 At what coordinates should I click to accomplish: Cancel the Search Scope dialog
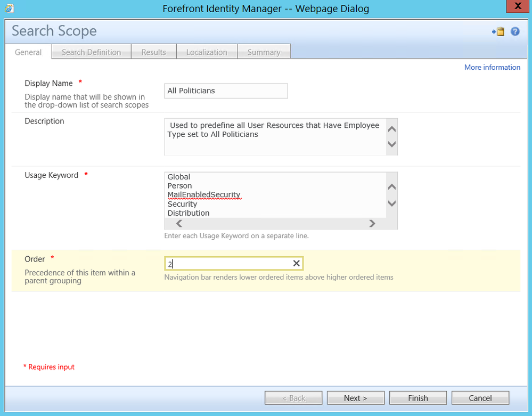click(480, 398)
